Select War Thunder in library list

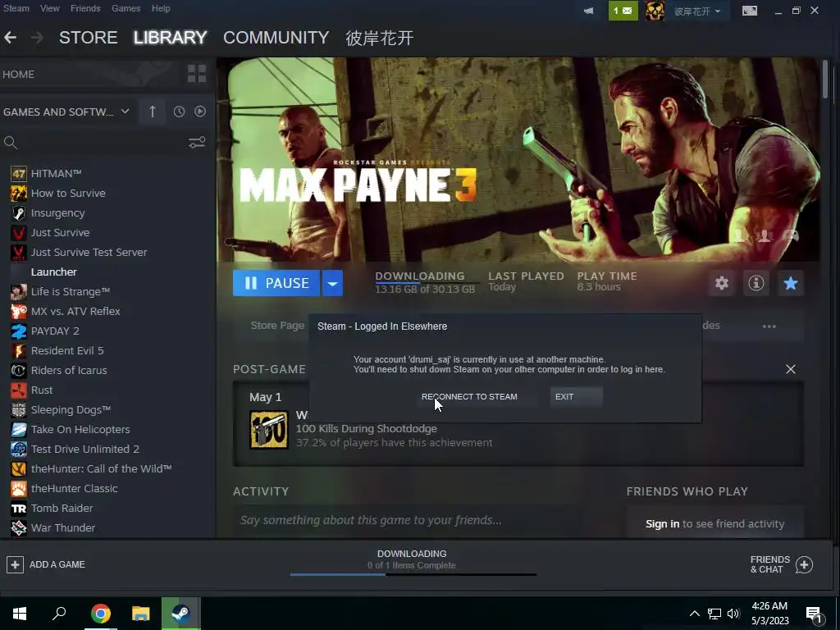pos(62,527)
